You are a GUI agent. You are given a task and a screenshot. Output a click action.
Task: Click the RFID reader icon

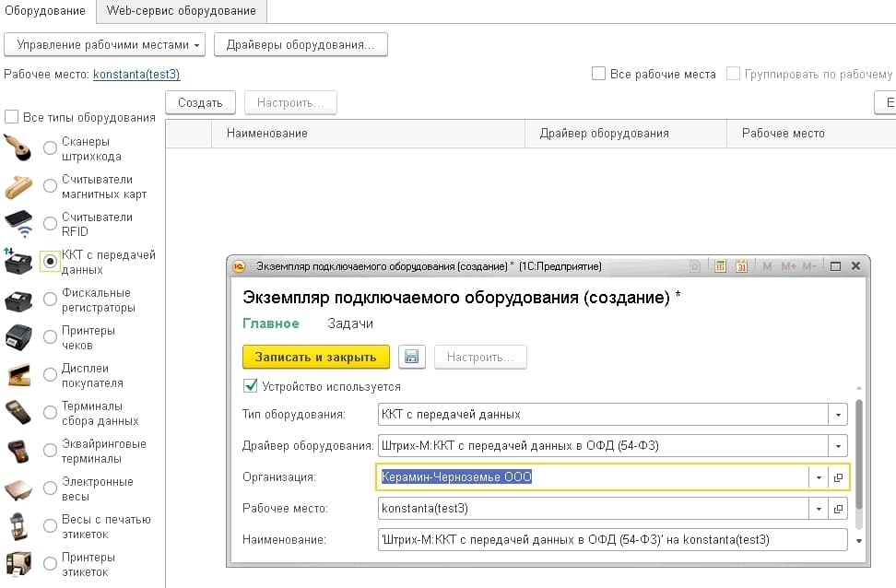18,223
